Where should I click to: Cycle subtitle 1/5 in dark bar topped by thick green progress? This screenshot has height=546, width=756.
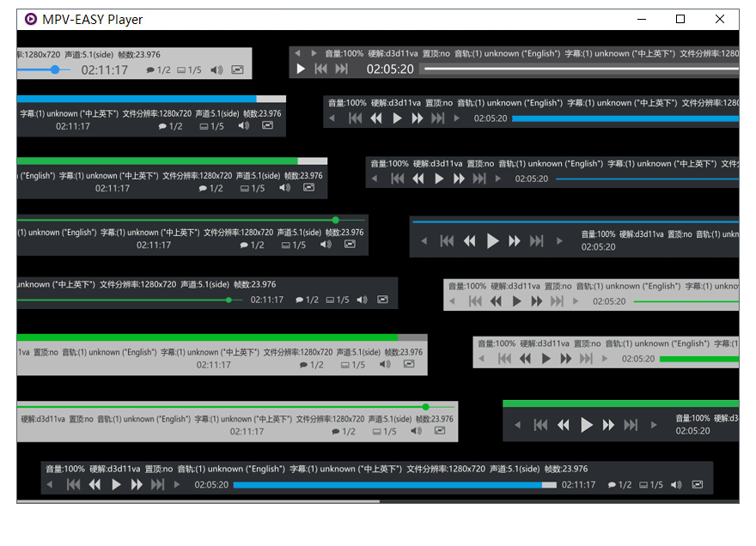pyautogui.click(x=253, y=188)
